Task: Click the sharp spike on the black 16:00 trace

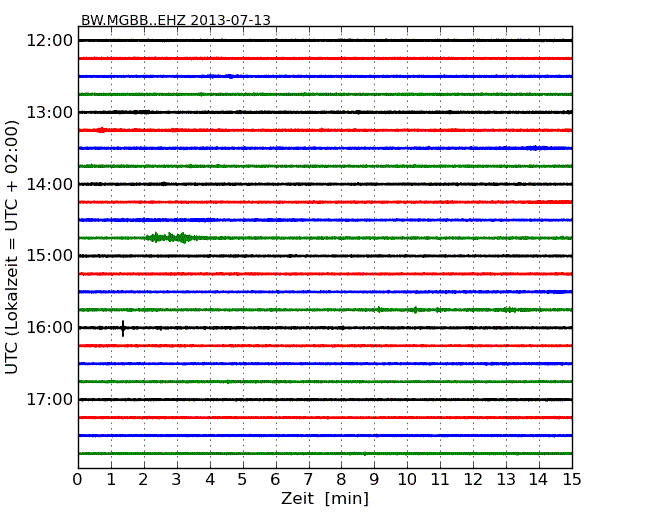Action: point(123,328)
